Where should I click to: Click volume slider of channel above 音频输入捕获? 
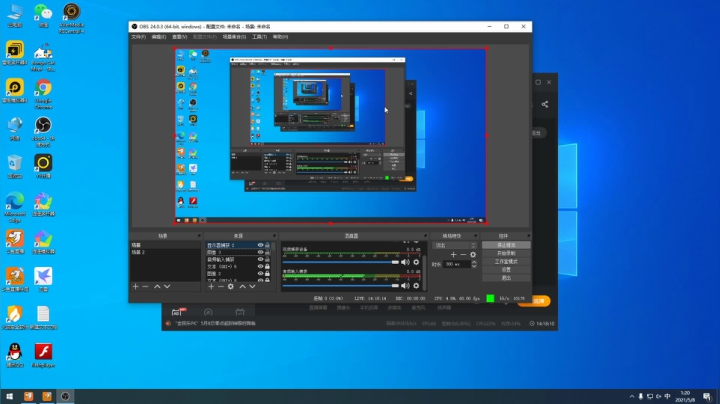[341, 262]
